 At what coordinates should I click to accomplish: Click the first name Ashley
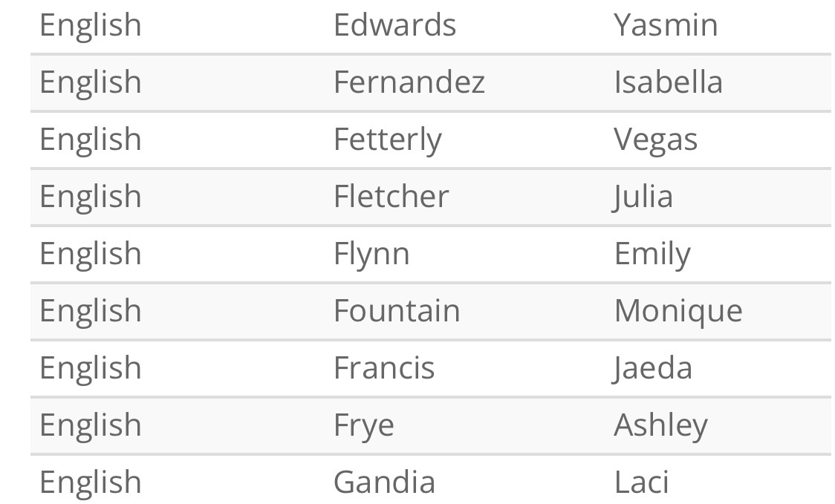pos(661,425)
